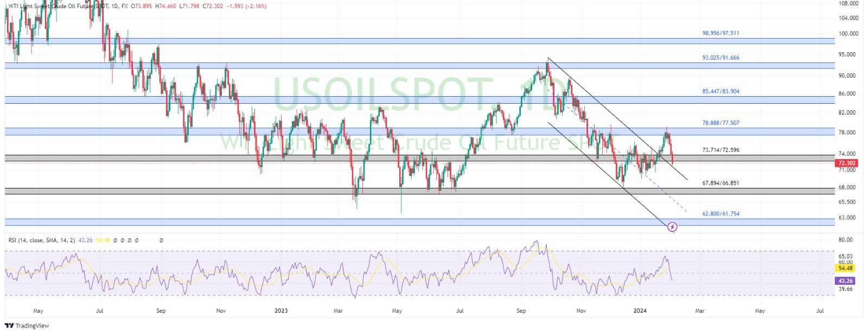Click the yellow 54.48 RSI average tag
This screenshot has width=868, height=334.
(846, 268)
